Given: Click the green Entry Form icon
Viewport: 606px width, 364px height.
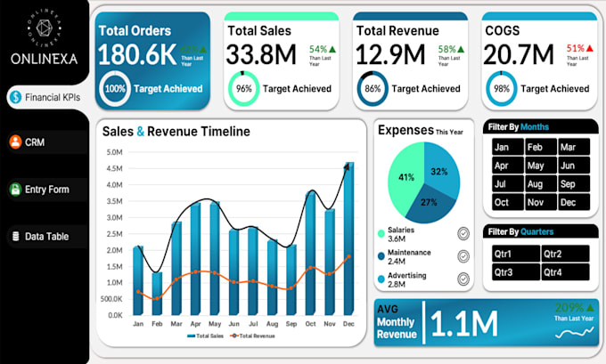Looking at the screenshot, I should [x=15, y=190].
